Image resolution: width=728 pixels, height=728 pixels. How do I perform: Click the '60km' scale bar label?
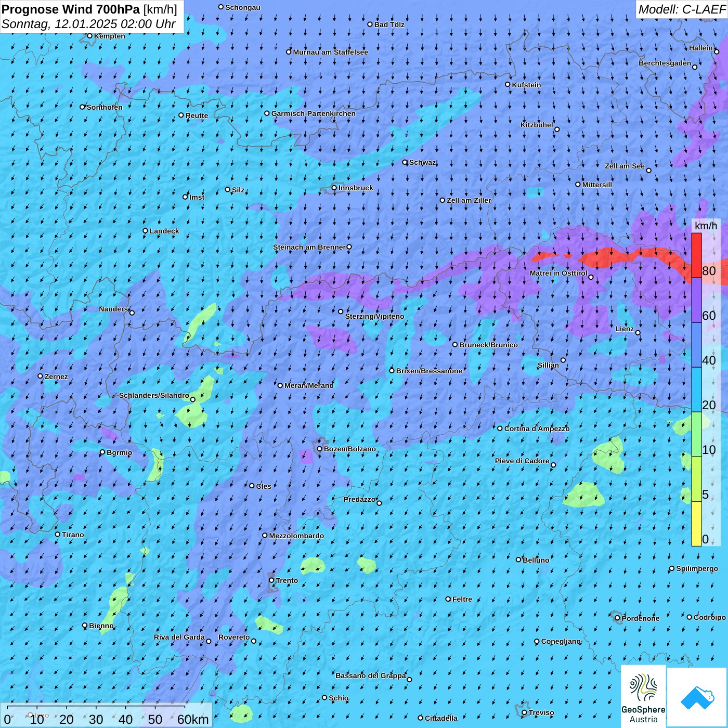click(x=193, y=719)
